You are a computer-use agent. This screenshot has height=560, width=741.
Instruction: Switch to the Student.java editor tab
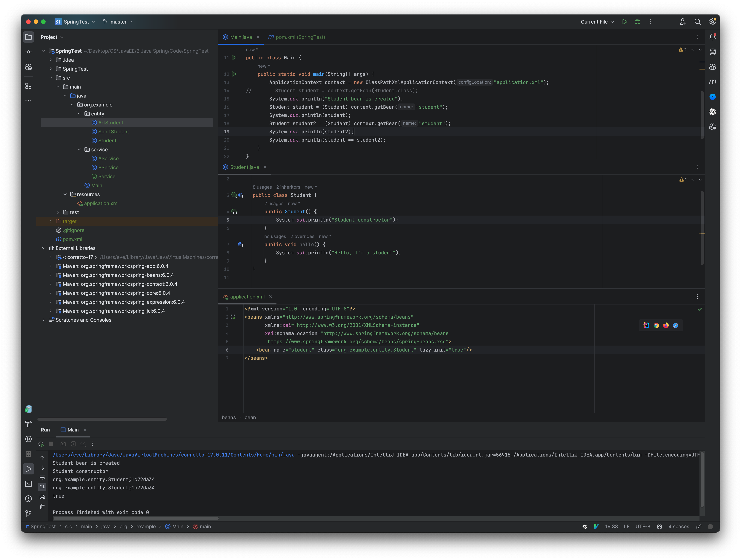click(x=244, y=167)
